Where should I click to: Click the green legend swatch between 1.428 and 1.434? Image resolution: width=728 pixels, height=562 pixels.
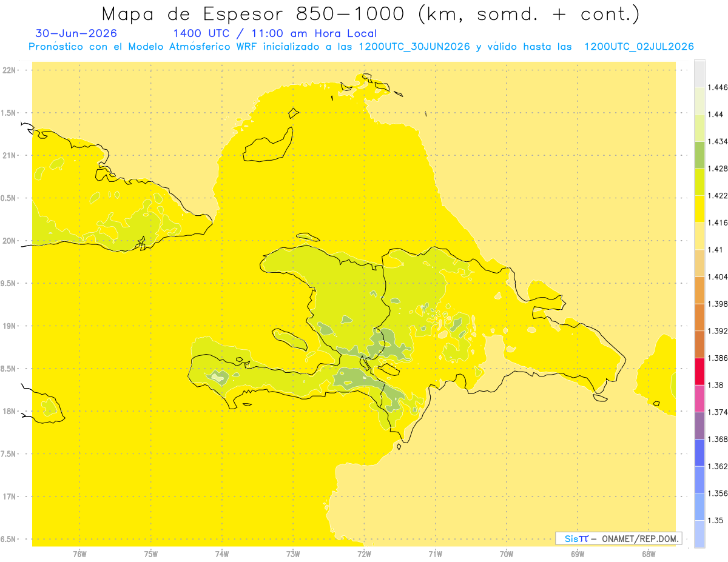point(699,155)
